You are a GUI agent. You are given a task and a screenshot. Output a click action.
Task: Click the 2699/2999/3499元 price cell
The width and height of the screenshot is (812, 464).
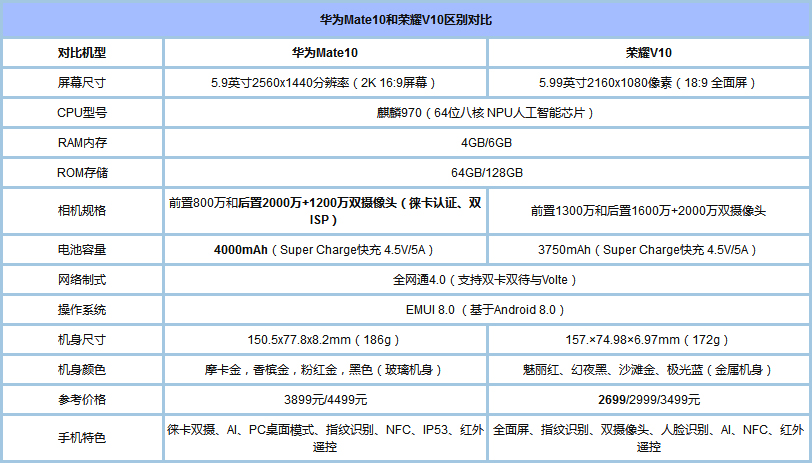(649, 400)
